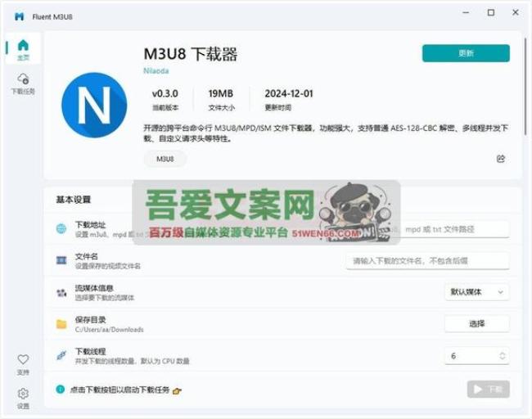Open the 设置 gear settings page

[23, 398]
